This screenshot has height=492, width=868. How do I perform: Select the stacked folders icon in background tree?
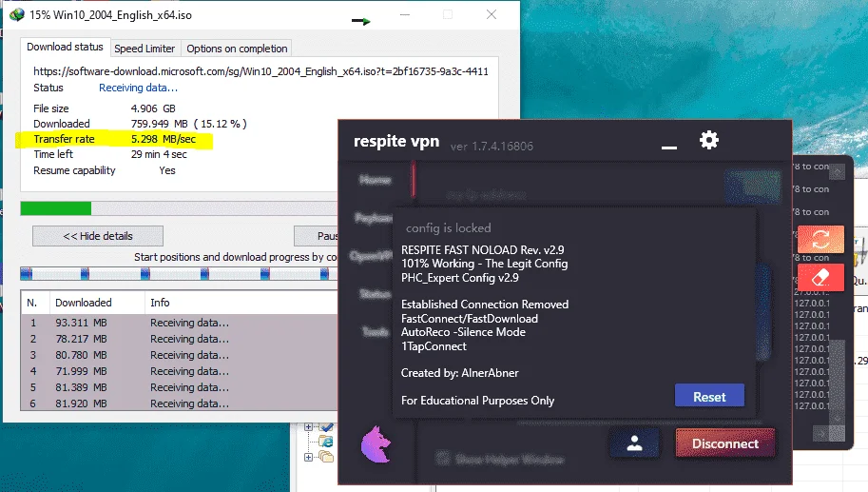tap(326, 457)
